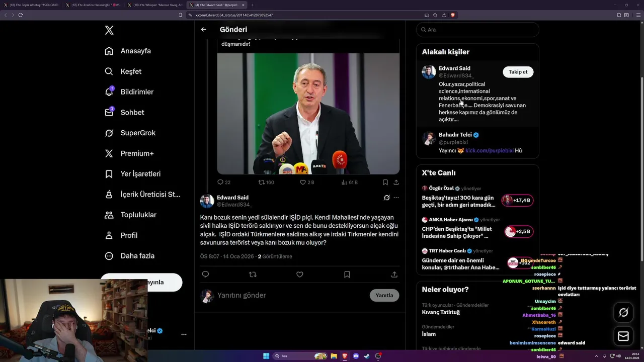Open the TRT Haber Canlı live broadcast

tap(477, 259)
